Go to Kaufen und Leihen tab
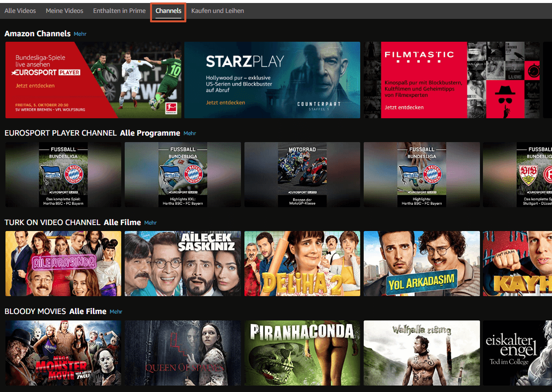 pyautogui.click(x=218, y=10)
